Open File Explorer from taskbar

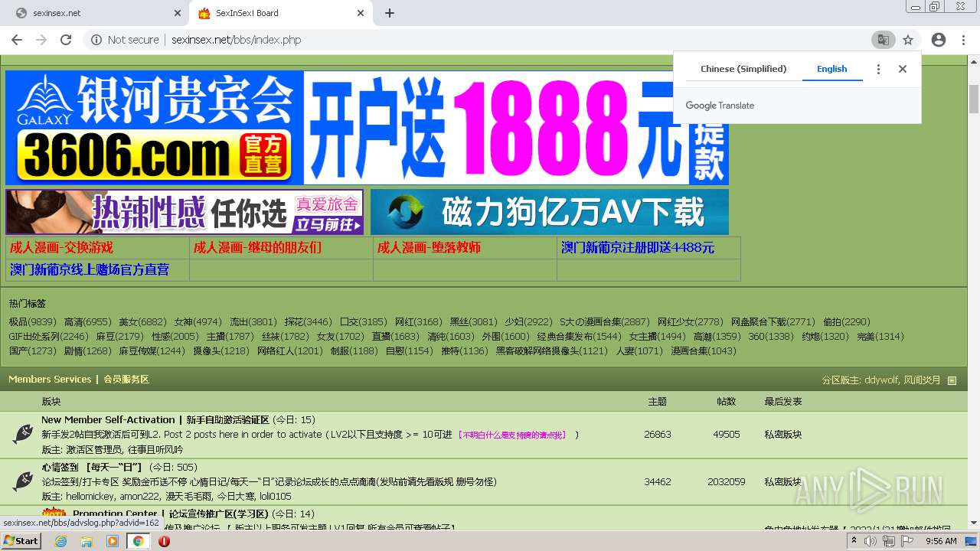87,541
